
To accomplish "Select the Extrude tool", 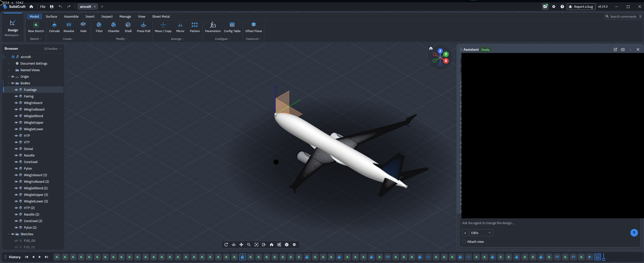I will click(x=54, y=27).
